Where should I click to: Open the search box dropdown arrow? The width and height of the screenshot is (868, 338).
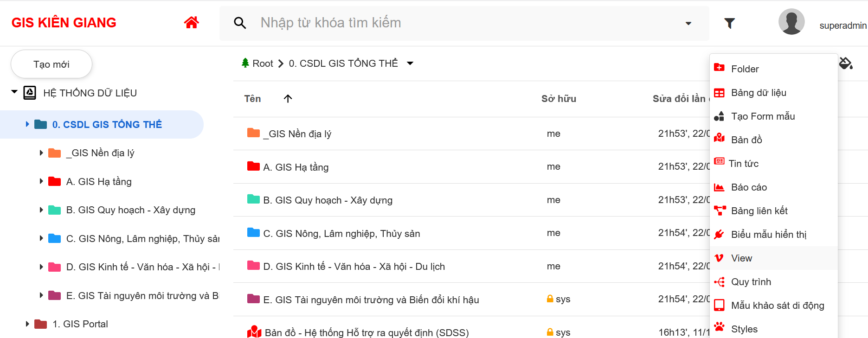click(x=688, y=23)
